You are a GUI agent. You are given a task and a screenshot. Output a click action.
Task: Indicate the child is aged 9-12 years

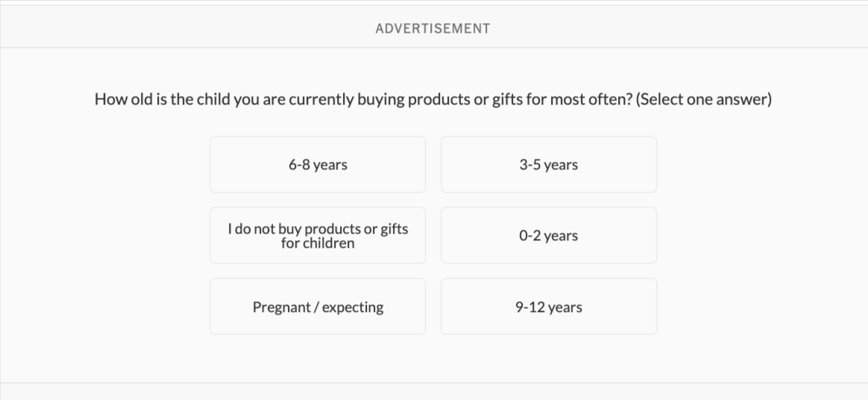pos(549,307)
